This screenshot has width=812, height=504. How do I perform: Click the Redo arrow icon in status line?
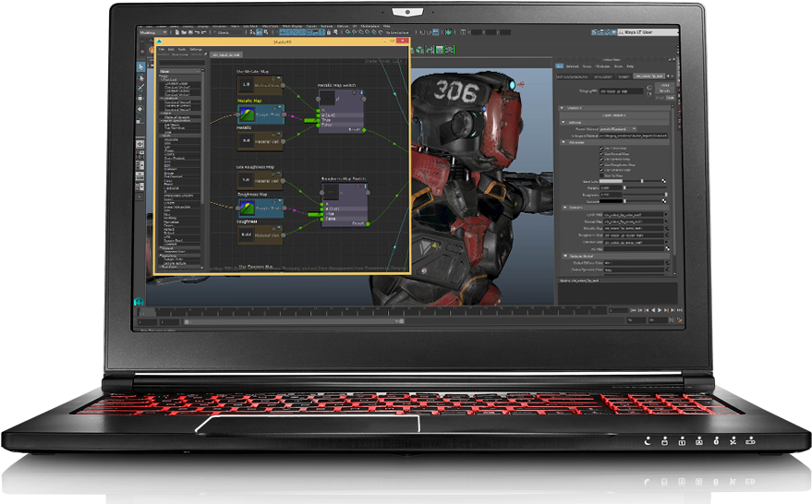(203, 32)
